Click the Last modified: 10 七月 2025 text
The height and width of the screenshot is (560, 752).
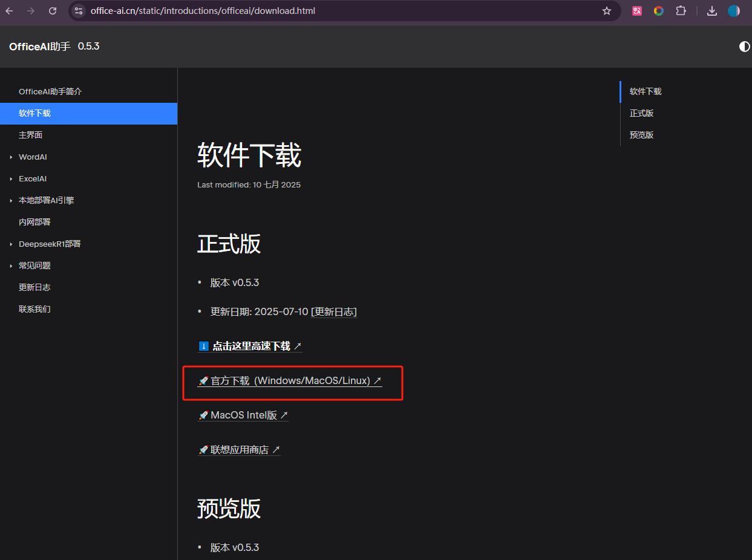[249, 184]
